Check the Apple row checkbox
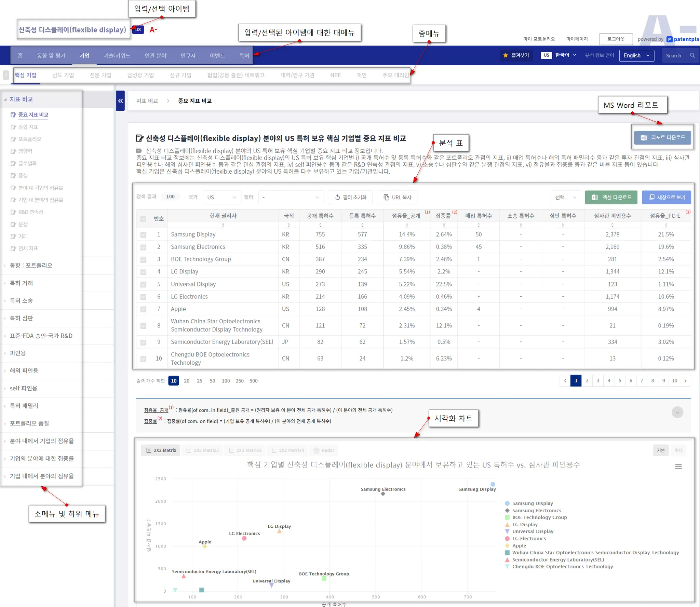Image resolution: width=700 pixels, height=607 pixels. pos(143,309)
